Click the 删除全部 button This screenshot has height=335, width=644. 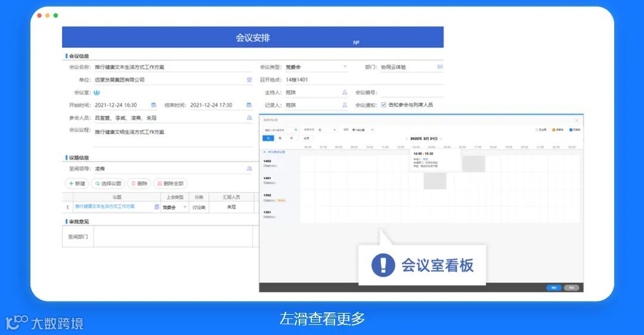point(171,184)
